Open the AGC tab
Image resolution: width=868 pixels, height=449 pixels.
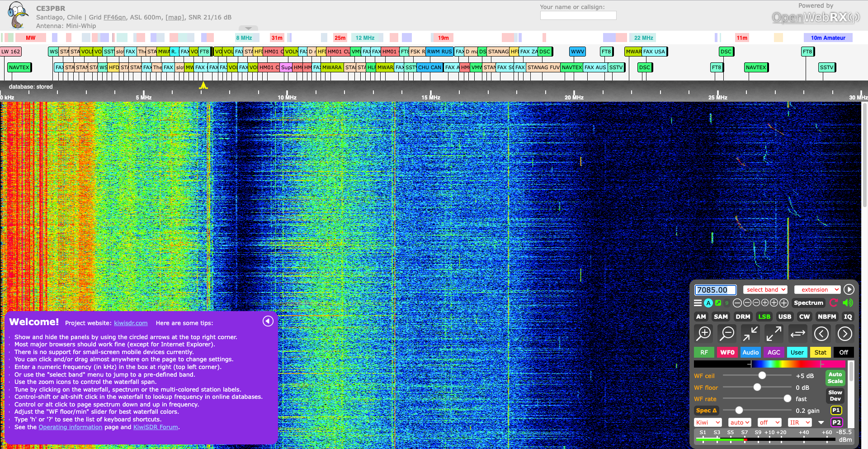coord(774,352)
